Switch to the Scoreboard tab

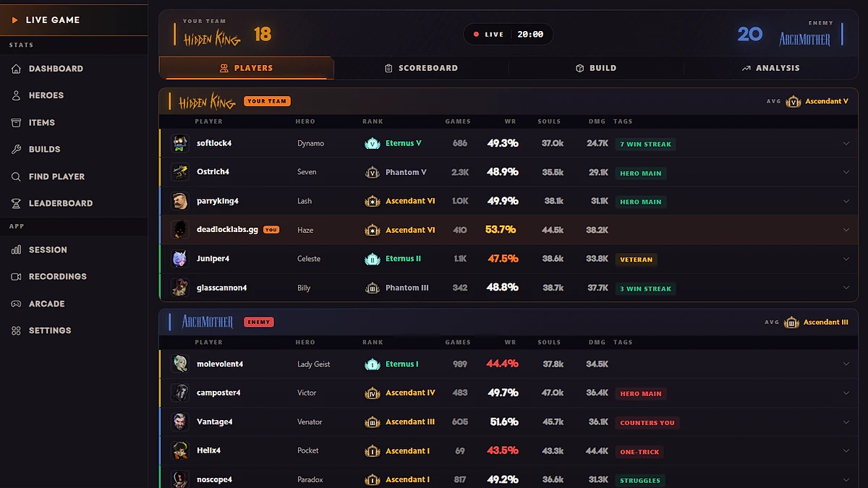pos(421,68)
